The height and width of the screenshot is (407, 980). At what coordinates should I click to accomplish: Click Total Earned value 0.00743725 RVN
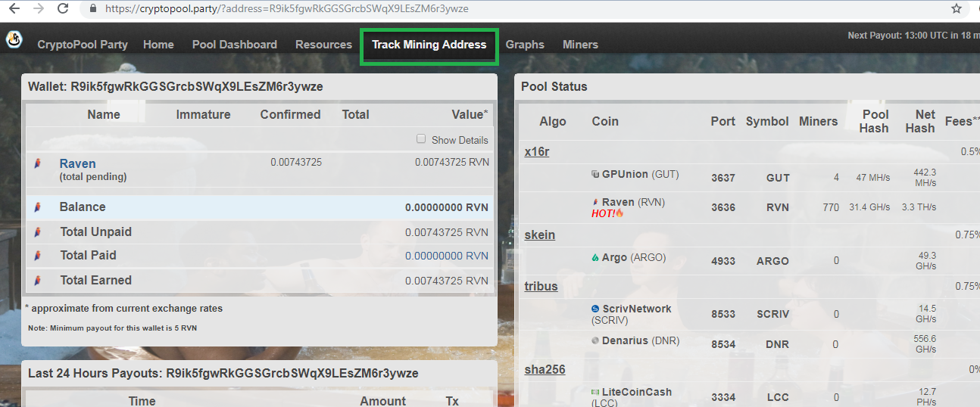tap(447, 281)
